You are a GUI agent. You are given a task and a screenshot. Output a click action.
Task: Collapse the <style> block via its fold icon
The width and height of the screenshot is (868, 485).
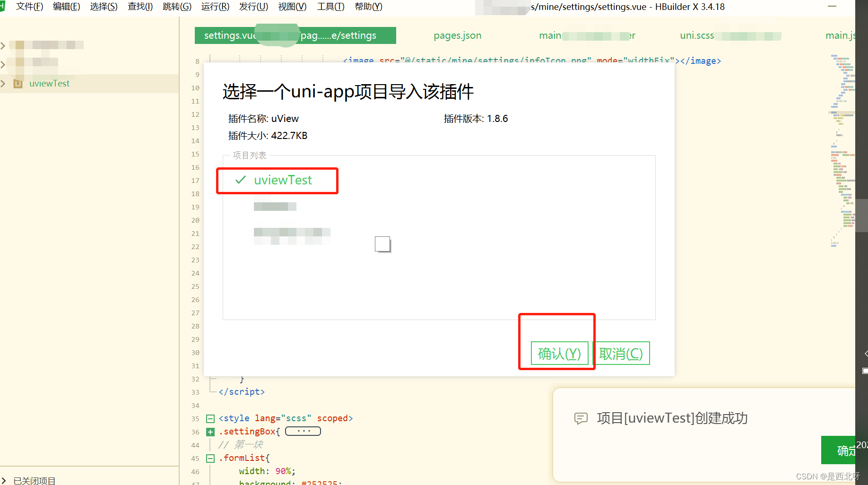210,418
